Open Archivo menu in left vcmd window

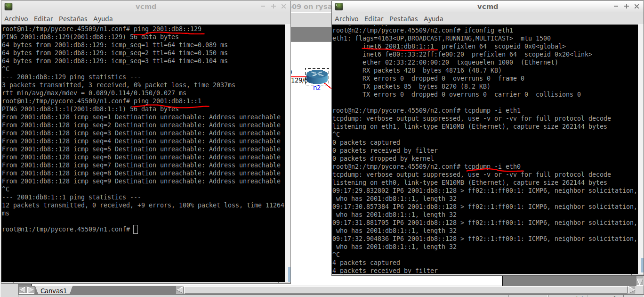[x=16, y=19]
